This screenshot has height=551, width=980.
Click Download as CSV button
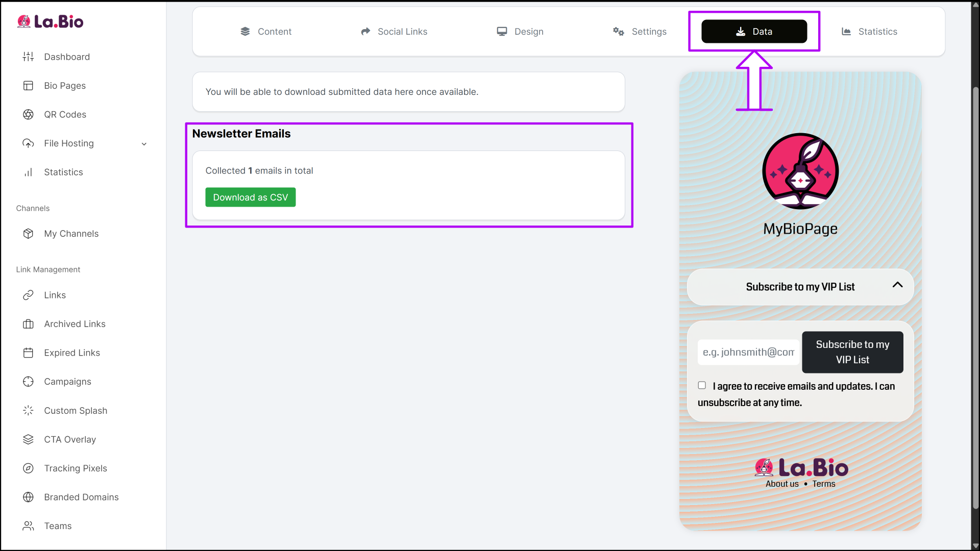(x=250, y=197)
